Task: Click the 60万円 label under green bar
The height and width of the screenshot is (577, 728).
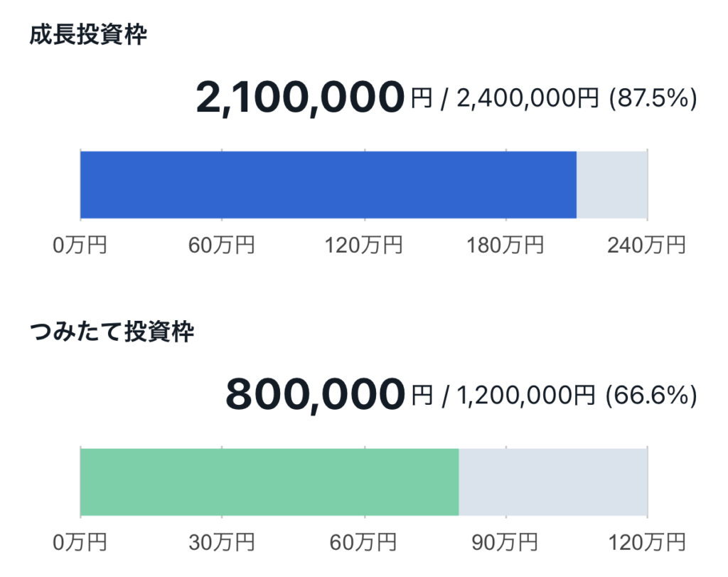Action: pos(363,542)
